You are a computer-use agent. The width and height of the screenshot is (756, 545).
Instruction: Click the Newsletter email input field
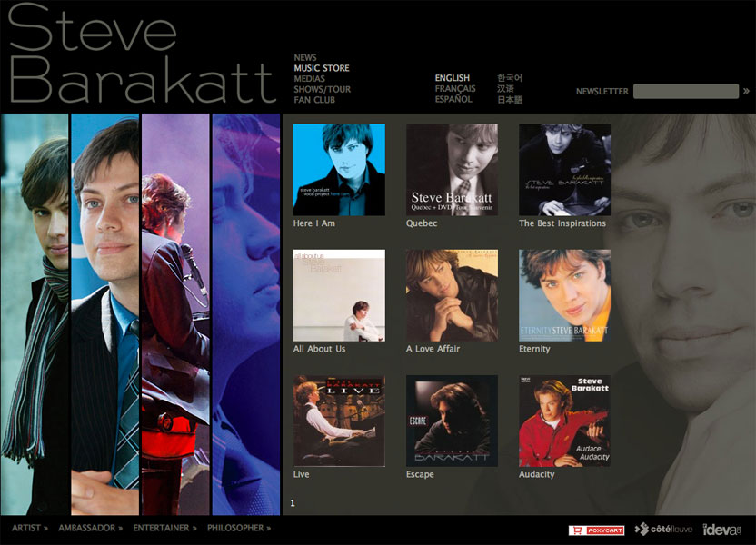pyautogui.click(x=685, y=91)
